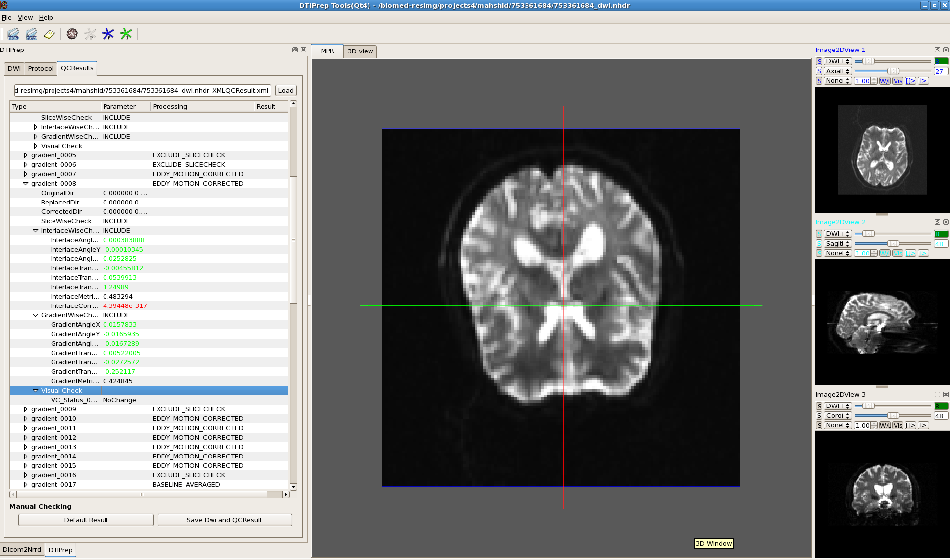Toggle the S button beside Axial dropdown
The width and height of the screenshot is (950, 560).
tap(819, 71)
